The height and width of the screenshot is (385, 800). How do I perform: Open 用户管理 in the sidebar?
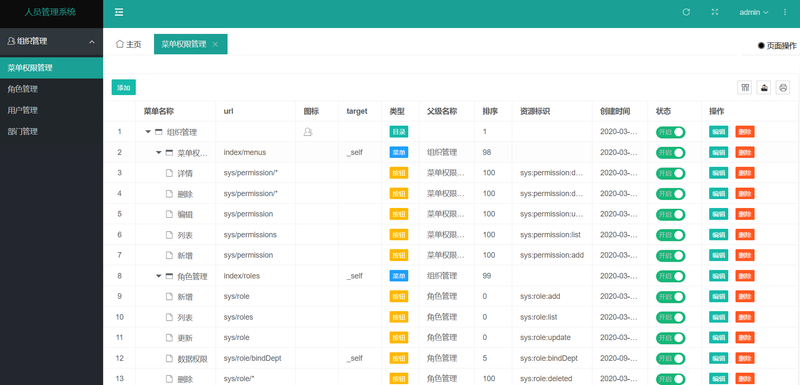pos(52,110)
